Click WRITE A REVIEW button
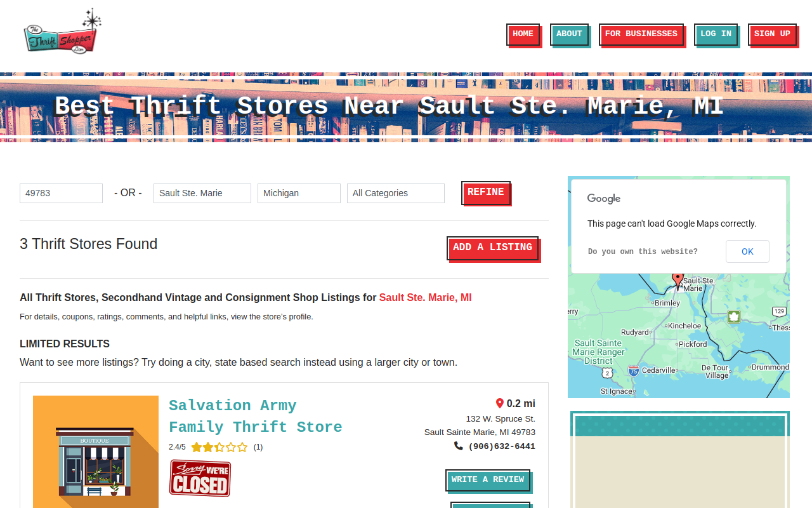The width and height of the screenshot is (812, 508). [488, 480]
